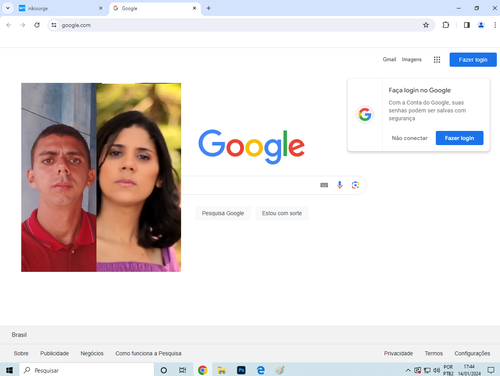
Task: Open File Explorer from the taskbar
Action: coord(222,370)
